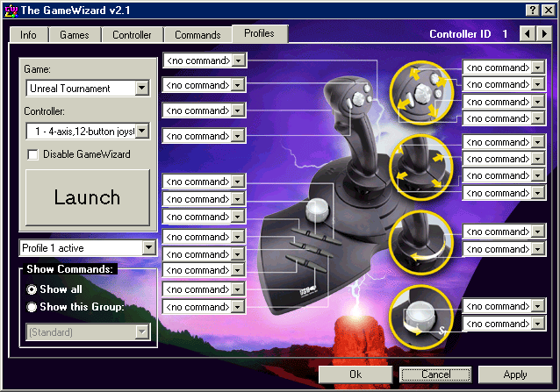Click the GameWizard title bar icon
Screen dimensions: 560x392
coord(11,11)
